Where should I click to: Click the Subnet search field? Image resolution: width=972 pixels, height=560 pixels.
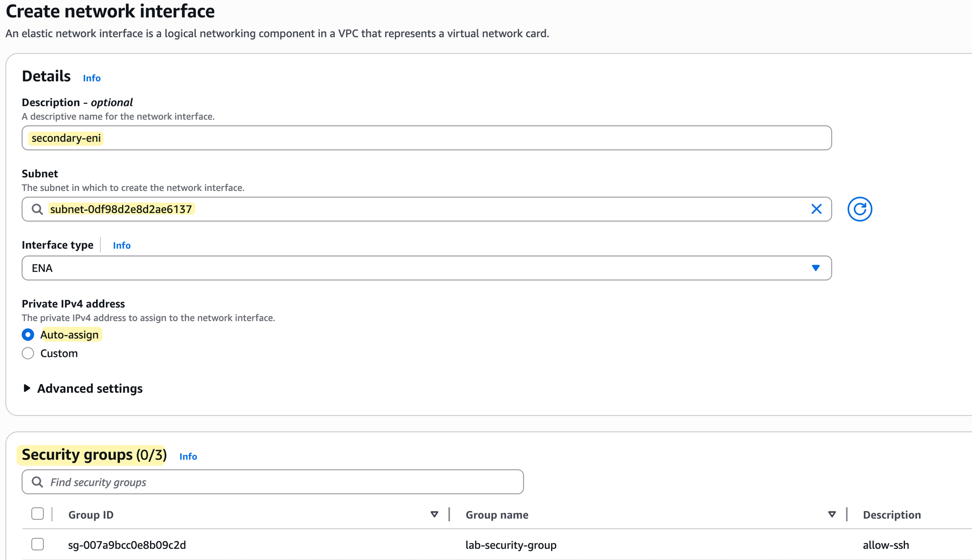coord(427,209)
